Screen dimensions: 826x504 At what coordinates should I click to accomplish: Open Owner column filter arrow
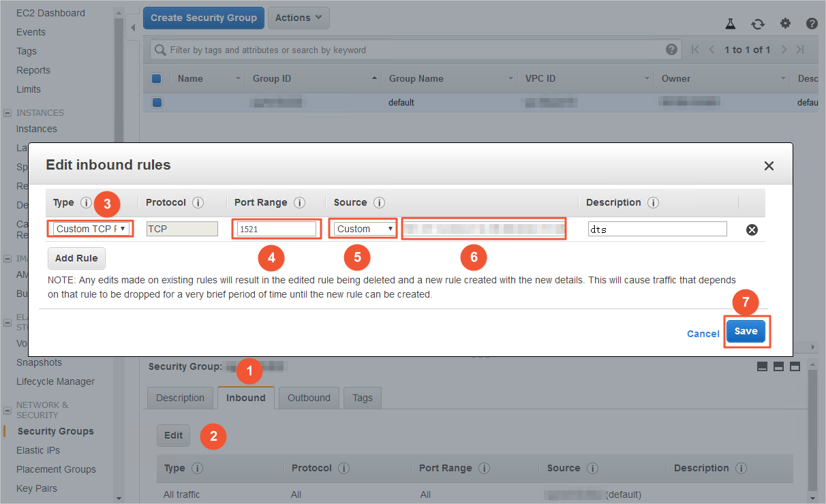click(784, 79)
